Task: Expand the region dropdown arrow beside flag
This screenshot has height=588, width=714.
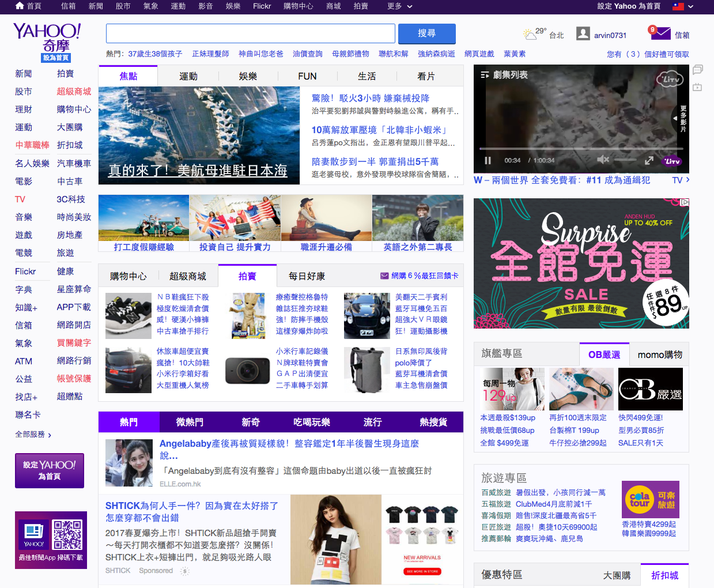Action: 691,6
